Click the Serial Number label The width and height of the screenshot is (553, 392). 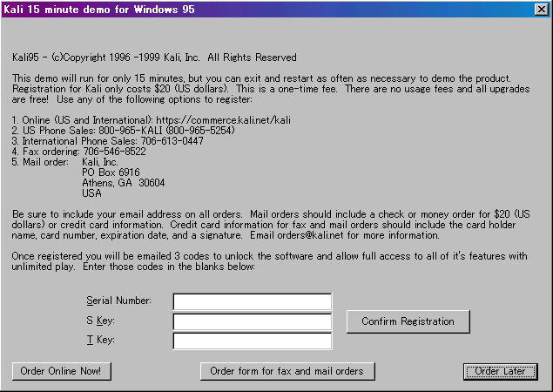(118, 301)
